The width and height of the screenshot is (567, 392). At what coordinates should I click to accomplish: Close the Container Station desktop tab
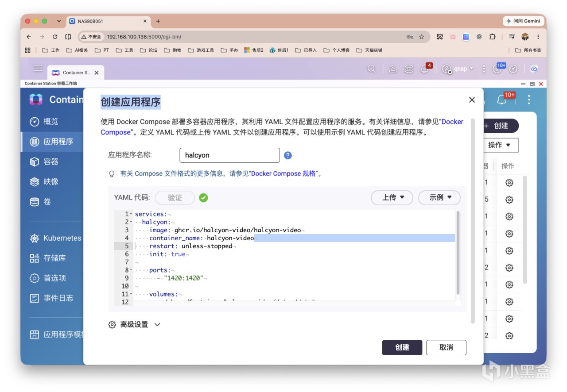pyautogui.click(x=97, y=73)
